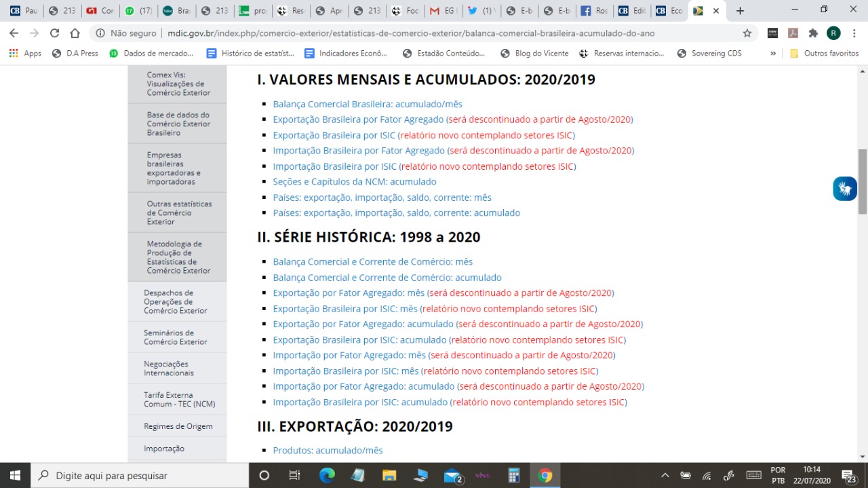Click the home icon in the toolbar
The image size is (868, 488).
(x=75, y=33)
